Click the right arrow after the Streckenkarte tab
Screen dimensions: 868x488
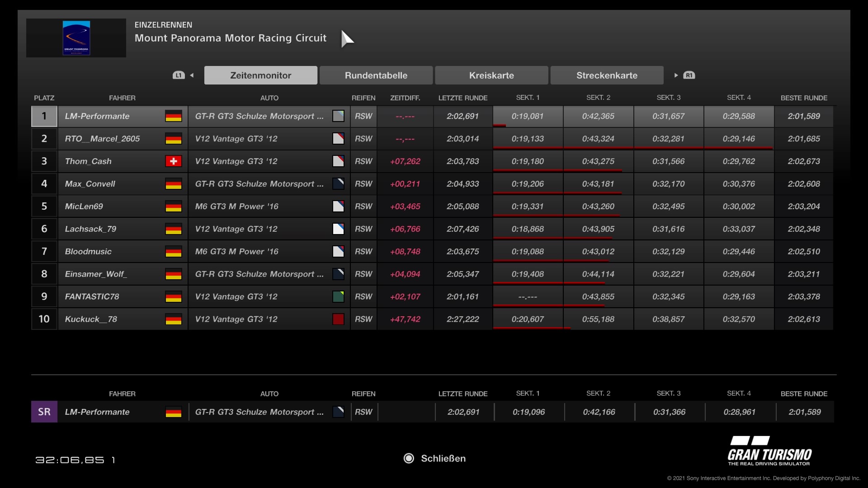pyautogui.click(x=676, y=75)
